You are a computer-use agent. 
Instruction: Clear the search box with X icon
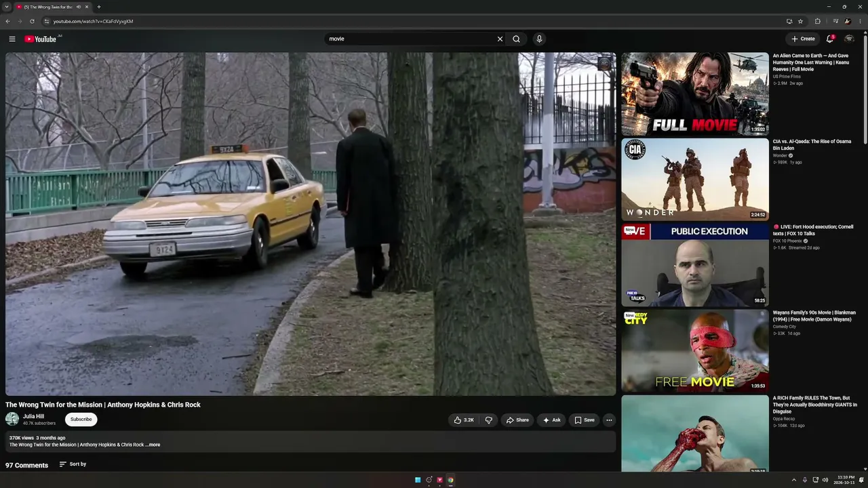(x=500, y=39)
